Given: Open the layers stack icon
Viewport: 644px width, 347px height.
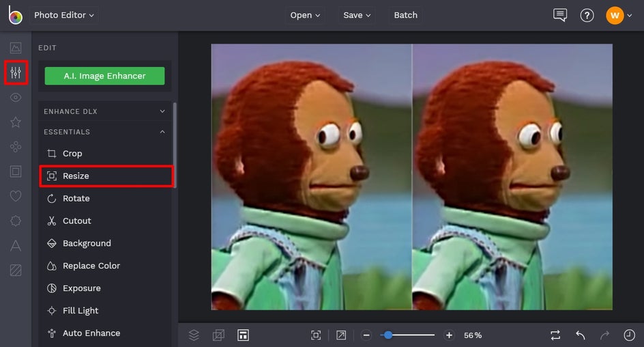Looking at the screenshot, I should (194, 335).
